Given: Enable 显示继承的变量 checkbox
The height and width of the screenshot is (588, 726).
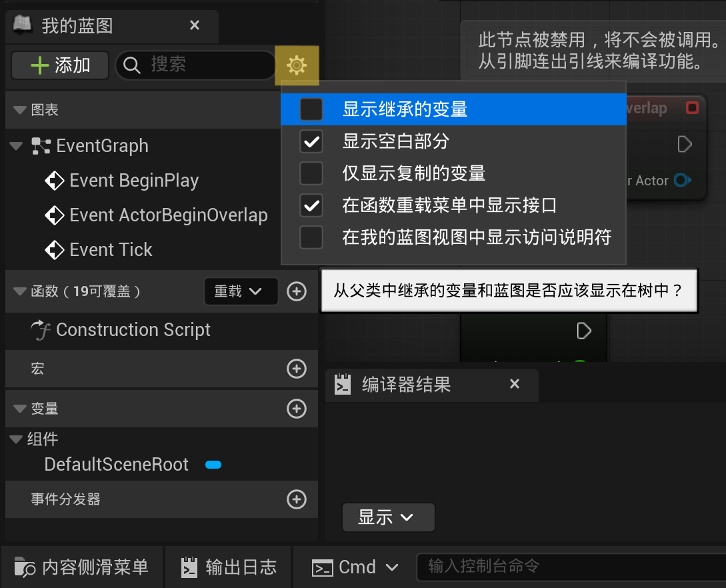Looking at the screenshot, I should pyautogui.click(x=311, y=109).
